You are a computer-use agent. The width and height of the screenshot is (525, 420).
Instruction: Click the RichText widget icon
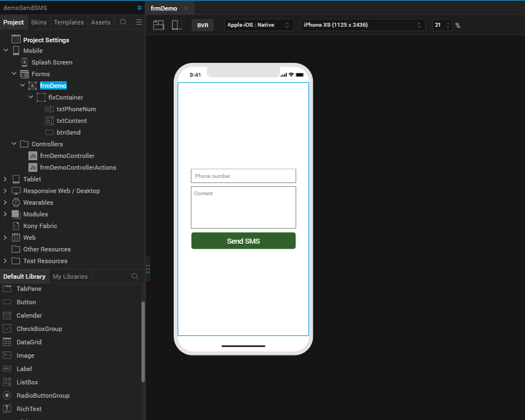coord(7,409)
